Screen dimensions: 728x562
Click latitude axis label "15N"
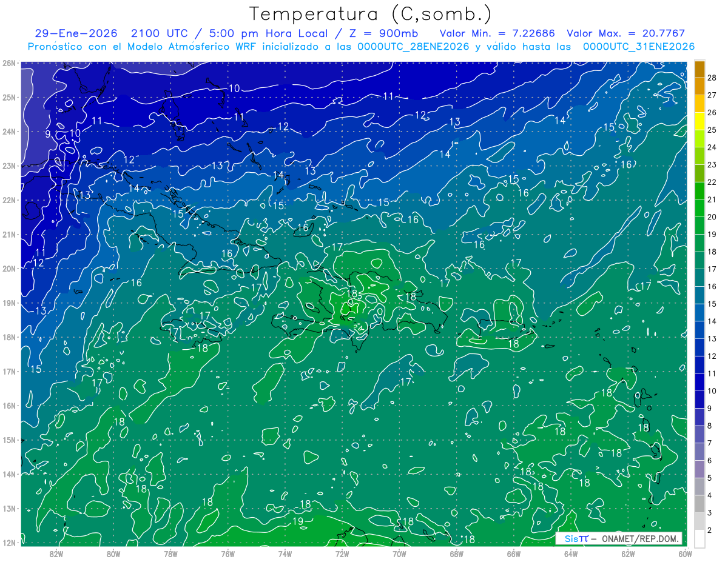tap(9, 440)
